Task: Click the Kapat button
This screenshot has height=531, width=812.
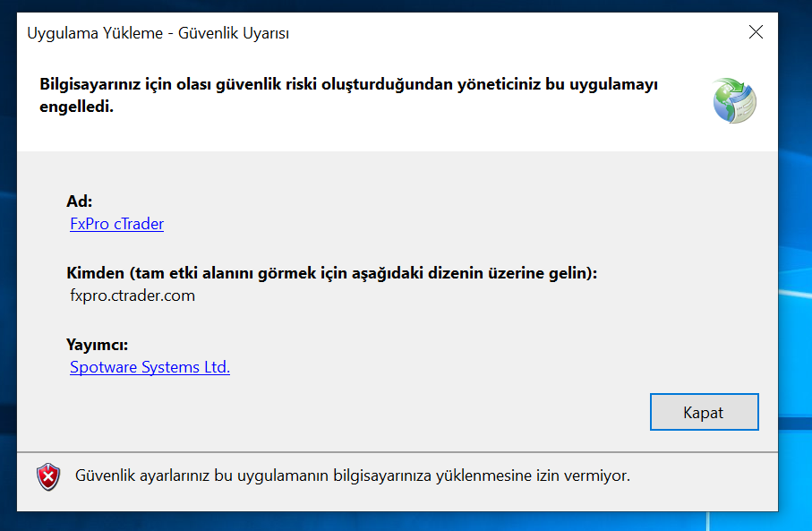Action: (x=705, y=412)
